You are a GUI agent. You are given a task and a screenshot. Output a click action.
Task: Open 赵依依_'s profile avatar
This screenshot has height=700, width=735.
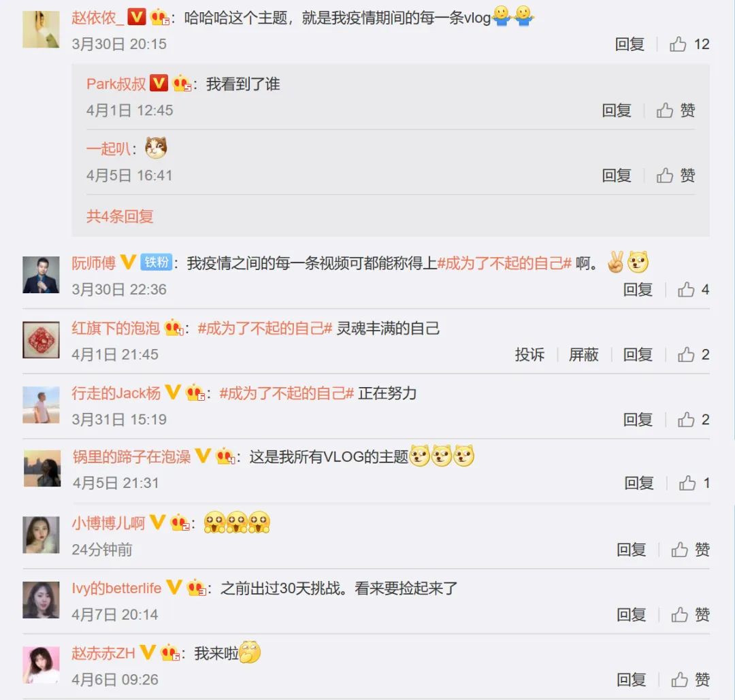coord(42,29)
